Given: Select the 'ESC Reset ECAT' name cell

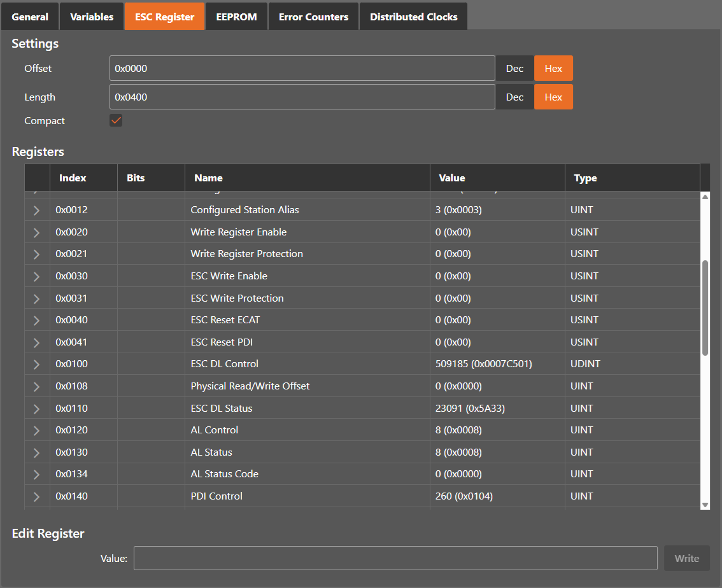Looking at the screenshot, I should pyautogui.click(x=307, y=319).
